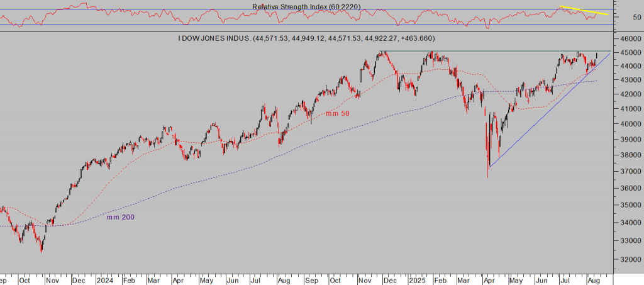This screenshot has width=644, height=285.
Task: Click the 42000 price axis label
Action: pos(630,94)
